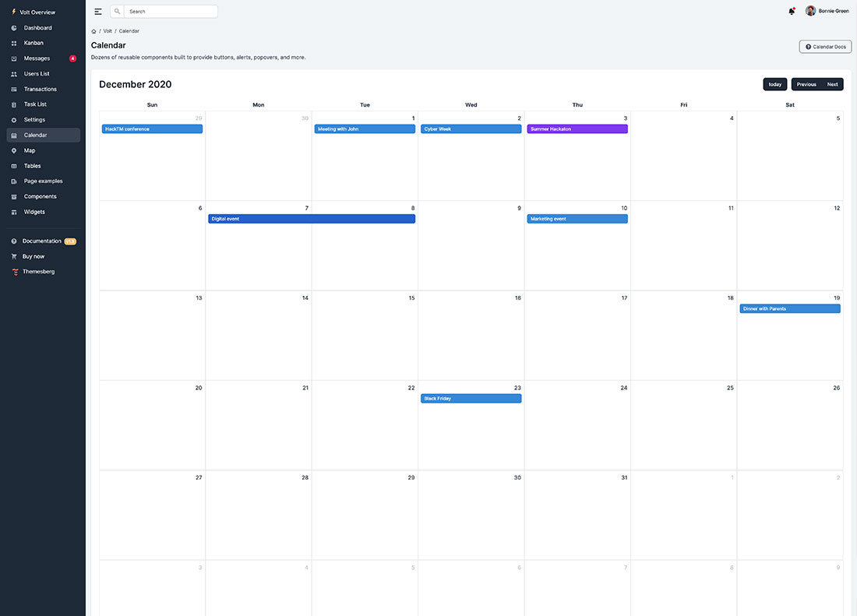The height and width of the screenshot is (616, 857).
Task: Open Transactions via its sidebar icon
Action: pos(13,89)
